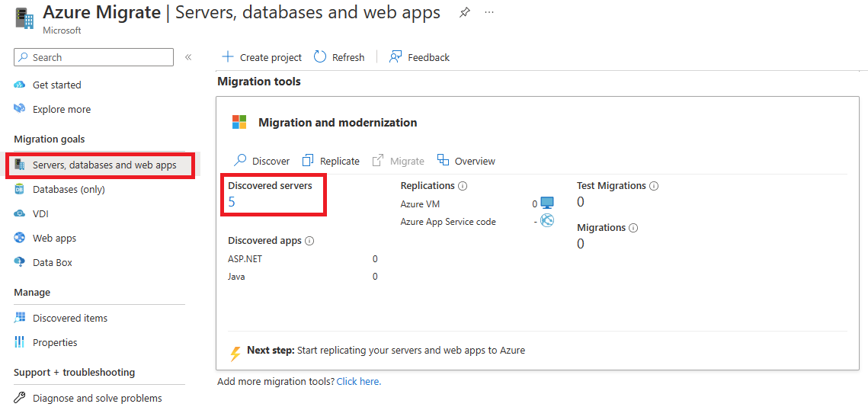Open the ellipsis more options menu

tap(488, 12)
